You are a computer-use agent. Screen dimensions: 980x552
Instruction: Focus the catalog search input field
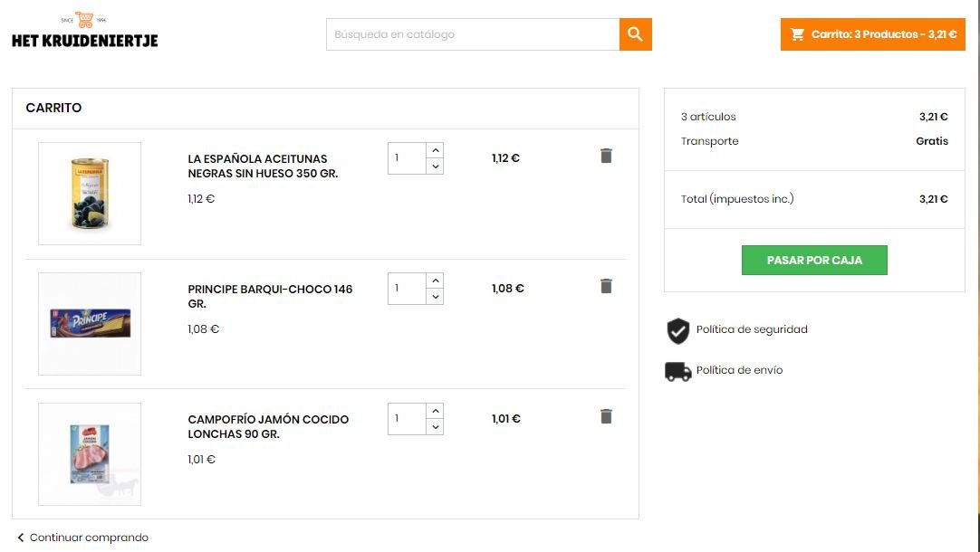472,34
